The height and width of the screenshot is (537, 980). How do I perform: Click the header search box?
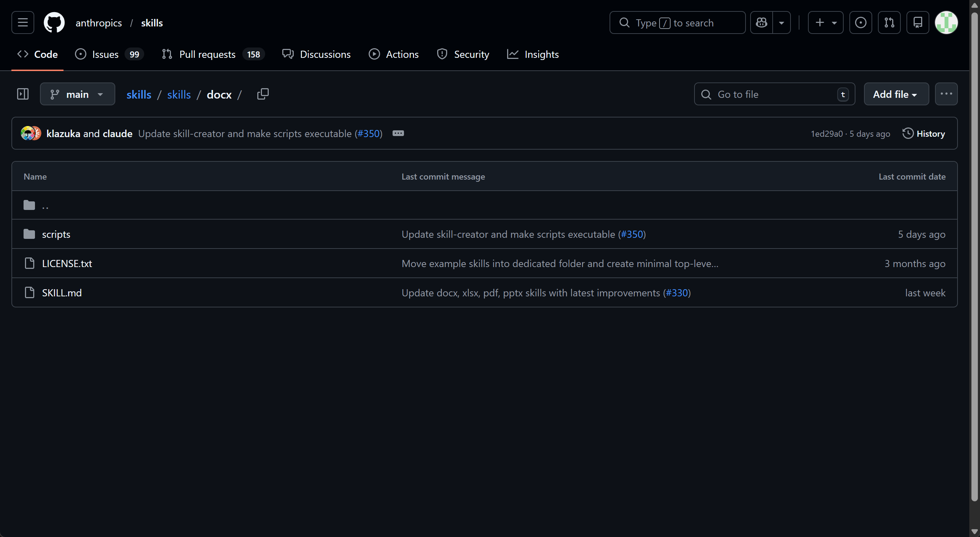pos(677,22)
